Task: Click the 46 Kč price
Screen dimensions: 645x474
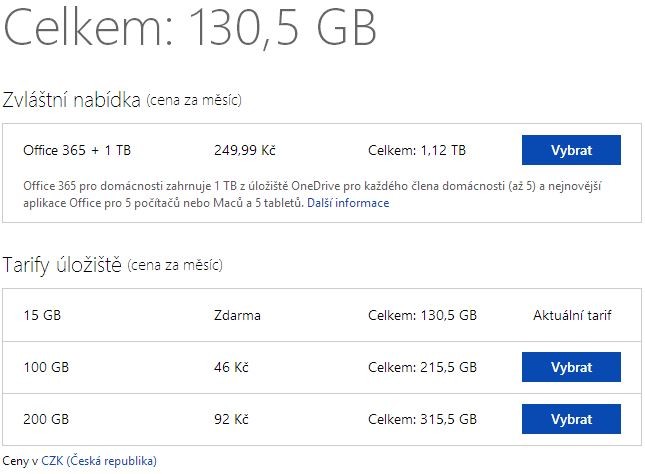Action: 231,367
